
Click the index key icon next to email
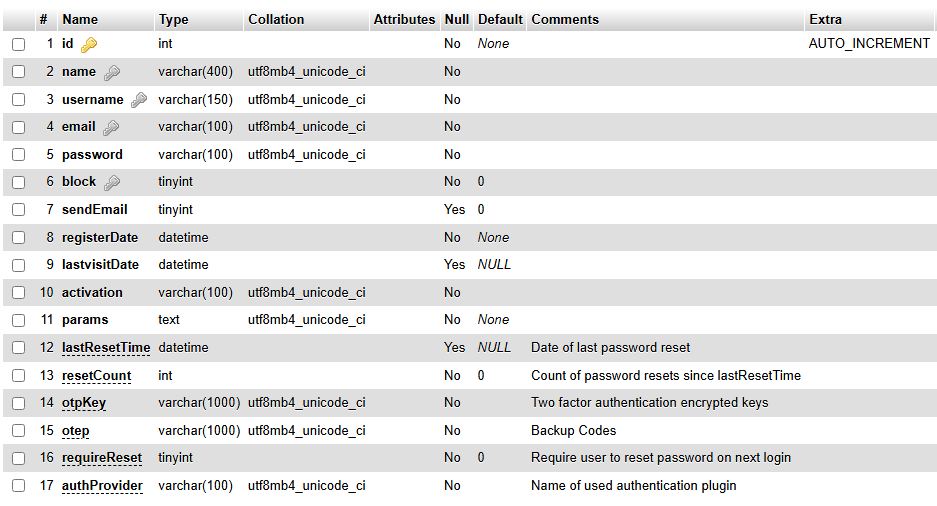tap(111, 127)
